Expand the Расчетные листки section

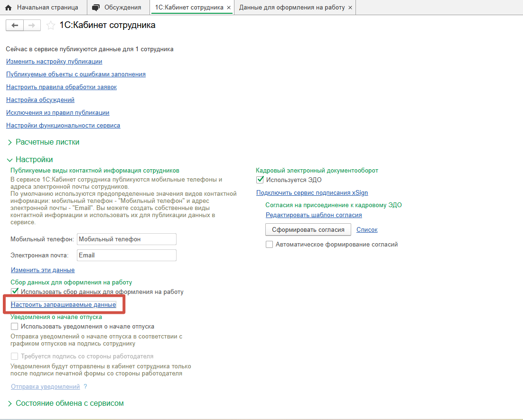(x=10, y=142)
